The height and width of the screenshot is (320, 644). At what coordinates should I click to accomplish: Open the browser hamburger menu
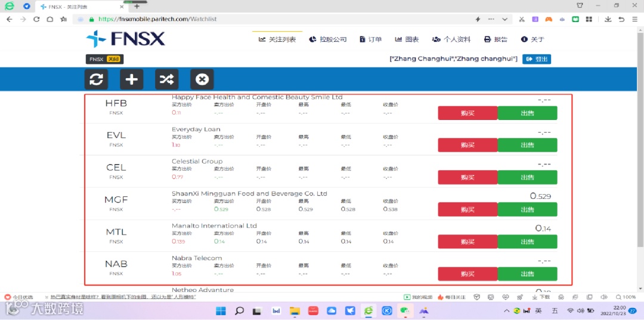click(x=634, y=19)
